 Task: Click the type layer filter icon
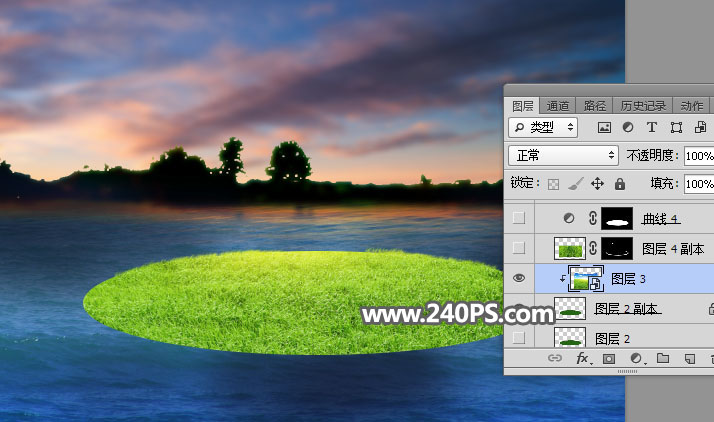[652, 128]
